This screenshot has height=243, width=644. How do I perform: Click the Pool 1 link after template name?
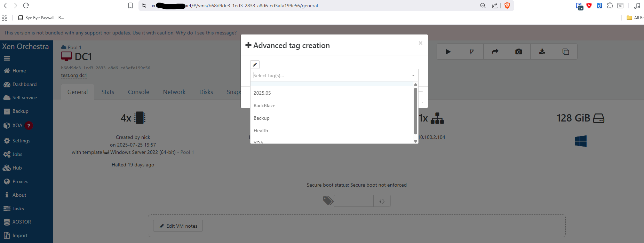tap(187, 152)
